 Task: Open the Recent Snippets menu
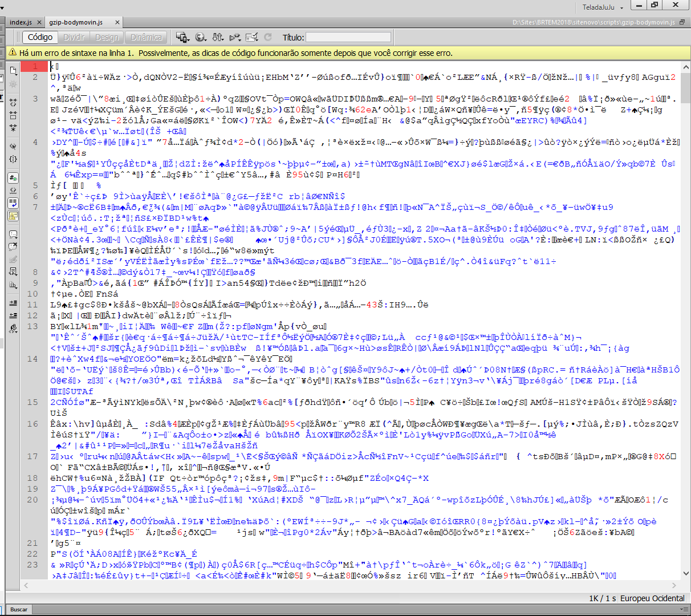[13, 271]
